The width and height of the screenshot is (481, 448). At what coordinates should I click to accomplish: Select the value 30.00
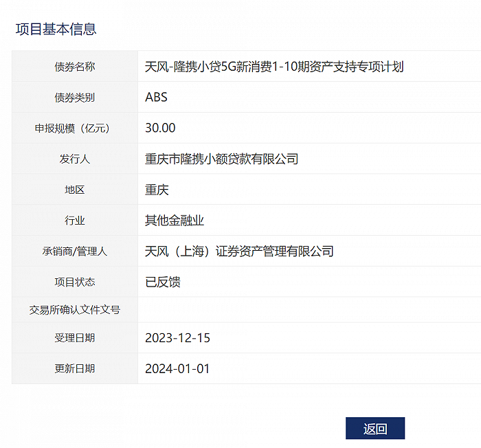160,128
